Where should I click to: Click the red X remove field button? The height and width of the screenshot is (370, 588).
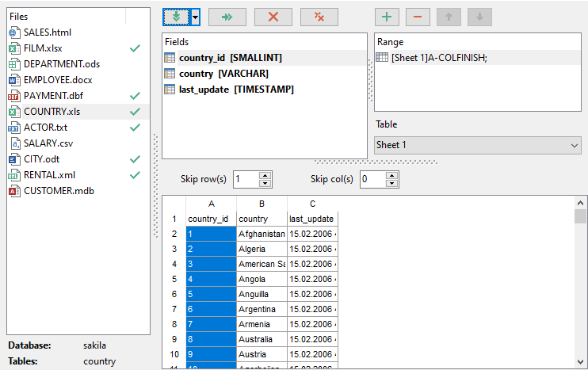click(x=273, y=17)
